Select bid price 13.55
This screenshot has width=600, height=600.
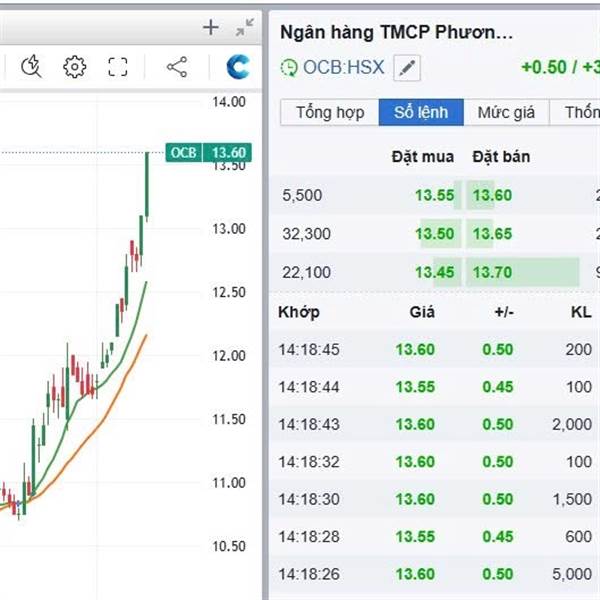(434, 196)
